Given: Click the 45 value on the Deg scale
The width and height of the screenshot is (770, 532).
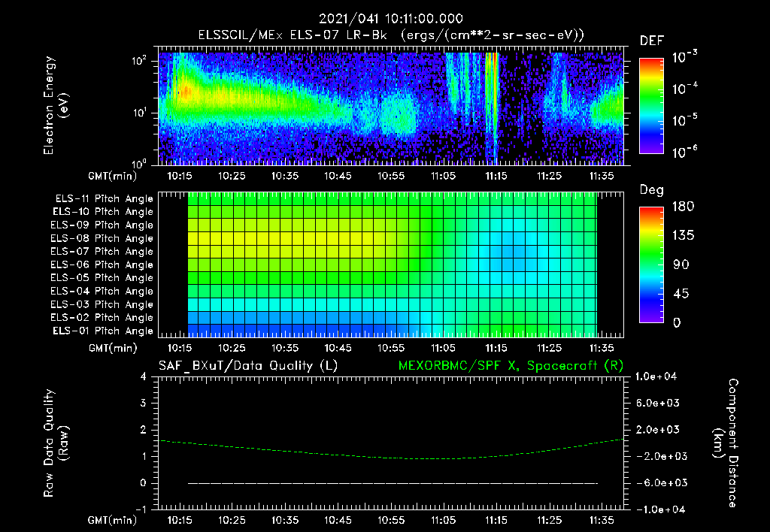Looking at the screenshot, I should (x=681, y=294).
